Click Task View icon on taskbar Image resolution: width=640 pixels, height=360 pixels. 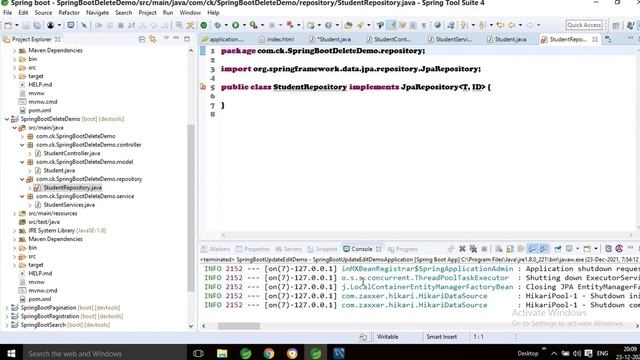point(198,353)
